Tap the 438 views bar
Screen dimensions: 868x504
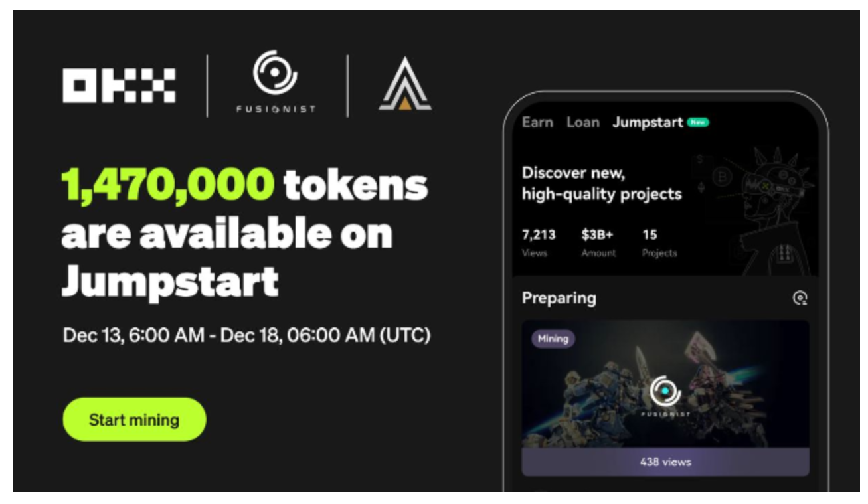coord(665,462)
